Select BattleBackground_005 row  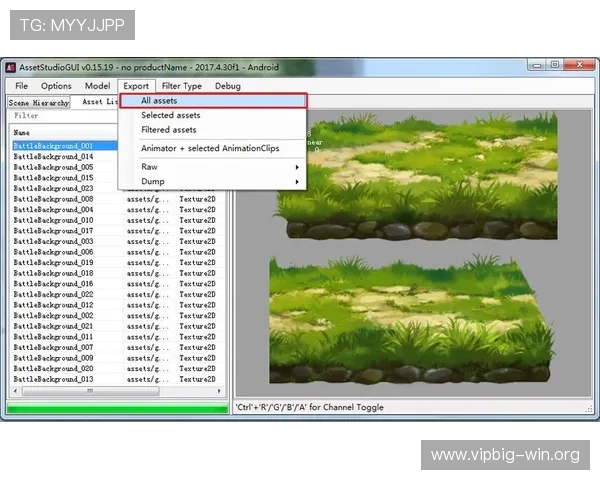(x=65, y=167)
